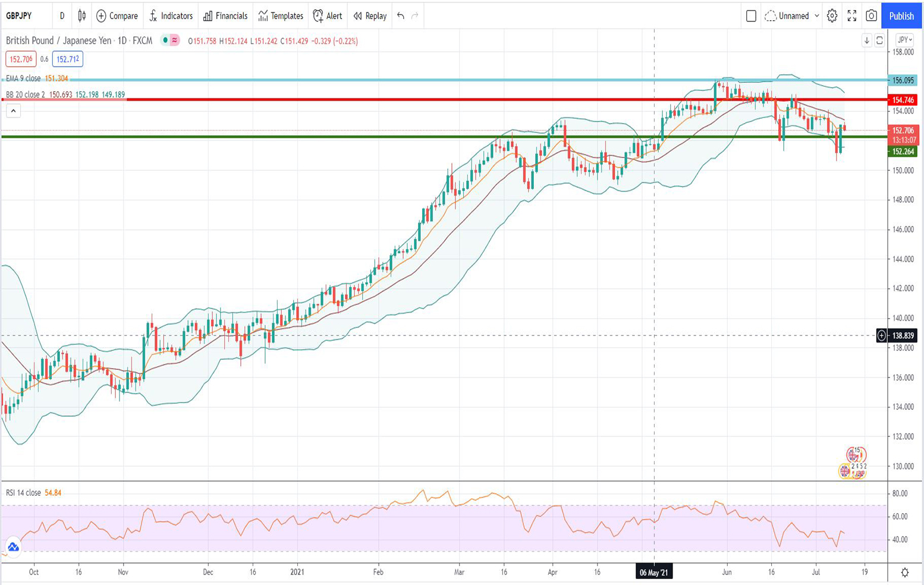Undo the last chart action
The width and height of the screenshot is (924, 585).
pyautogui.click(x=401, y=16)
